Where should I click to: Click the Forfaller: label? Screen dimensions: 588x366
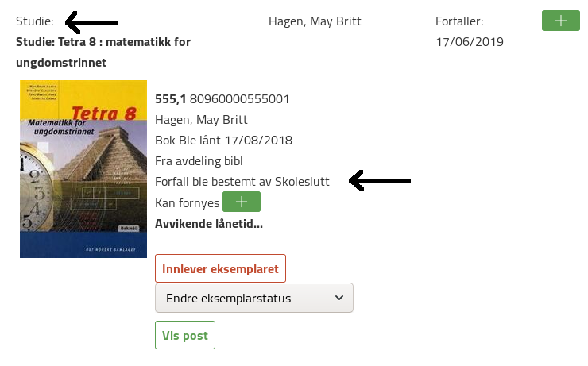[459, 21]
